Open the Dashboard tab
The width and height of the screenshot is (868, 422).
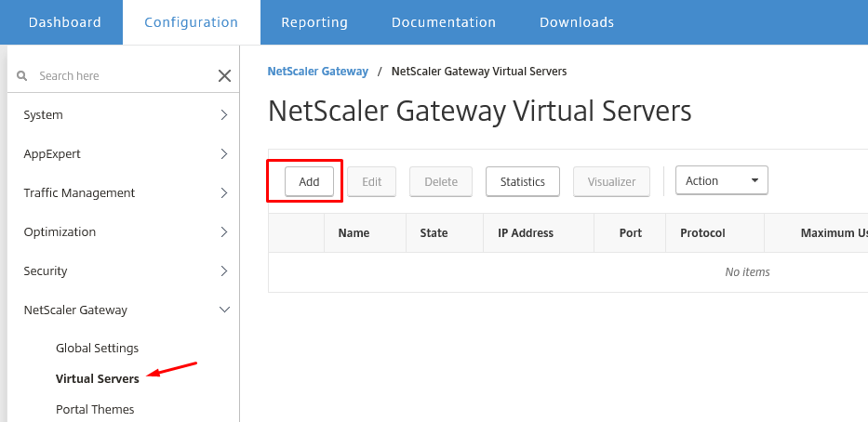click(x=65, y=22)
